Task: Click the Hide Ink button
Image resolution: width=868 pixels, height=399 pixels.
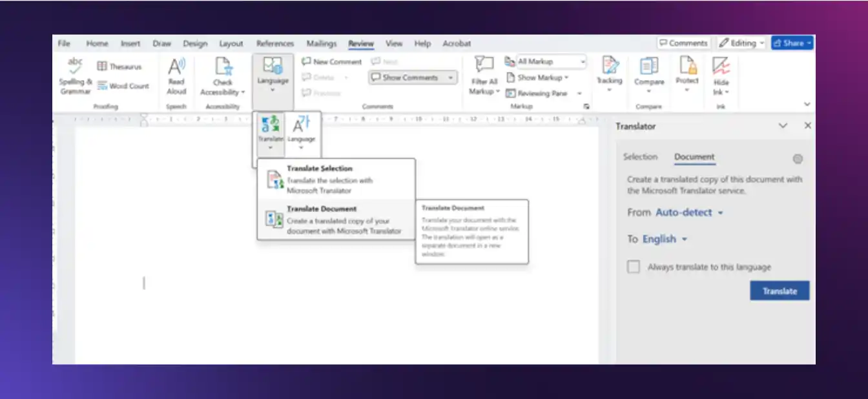Action: click(721, 77)
